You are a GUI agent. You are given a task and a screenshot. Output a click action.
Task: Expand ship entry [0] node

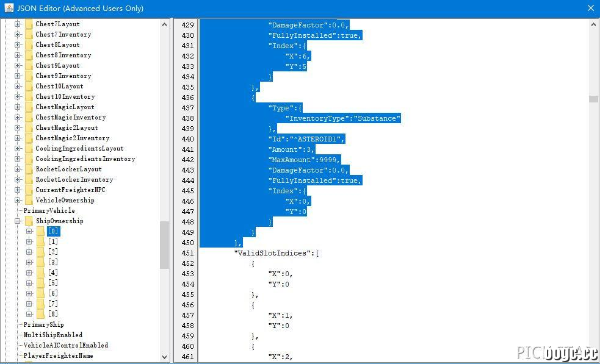[x=29, y=231]
